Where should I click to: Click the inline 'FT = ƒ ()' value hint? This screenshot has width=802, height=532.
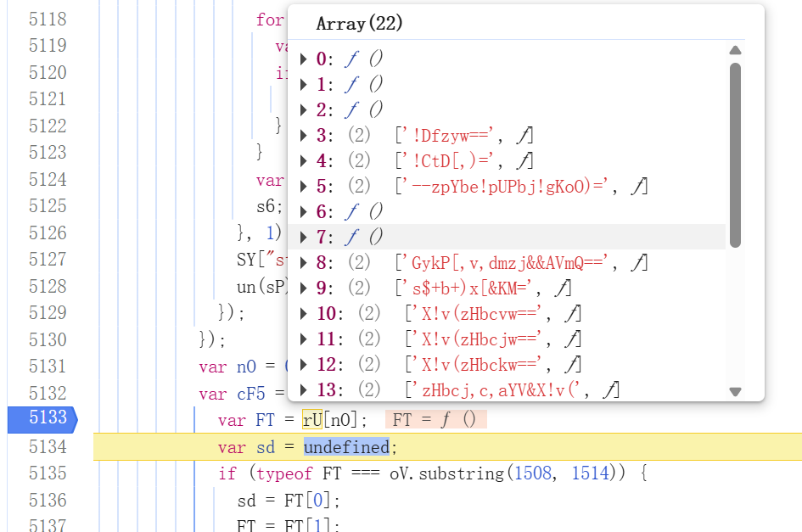coord(435,420)
